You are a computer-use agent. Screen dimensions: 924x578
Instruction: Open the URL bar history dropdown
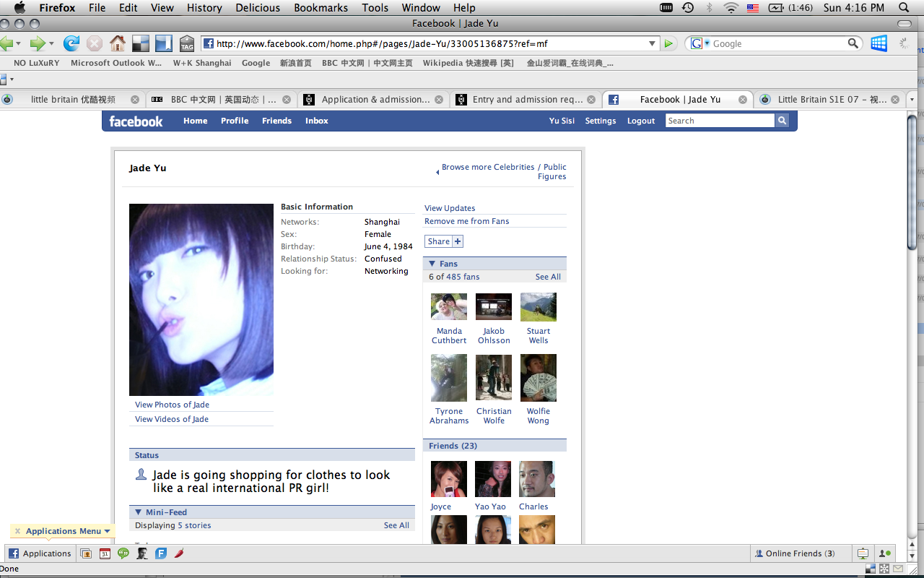653,43
